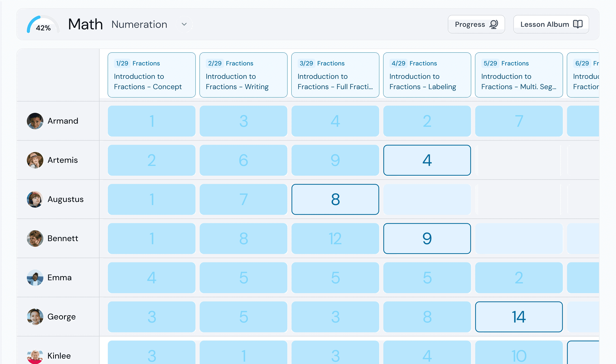Open Augustus's avatar photo
The image size is (616, 364).
[35, 199]
